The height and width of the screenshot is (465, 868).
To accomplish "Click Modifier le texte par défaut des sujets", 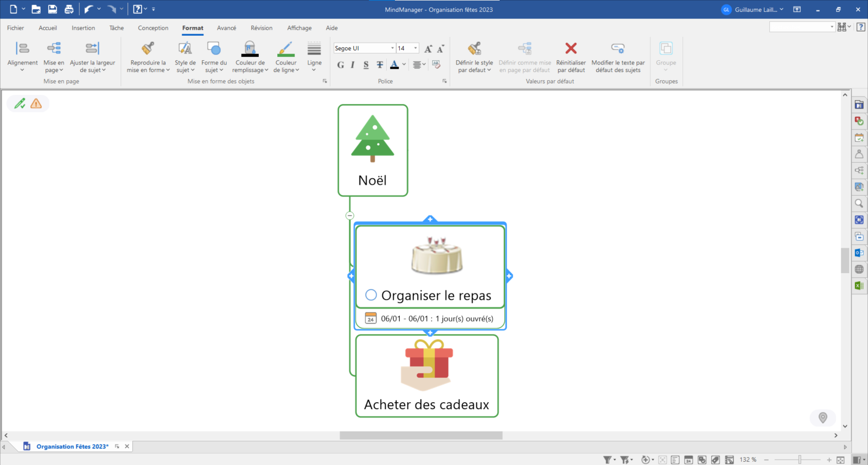I will point(618,49).
